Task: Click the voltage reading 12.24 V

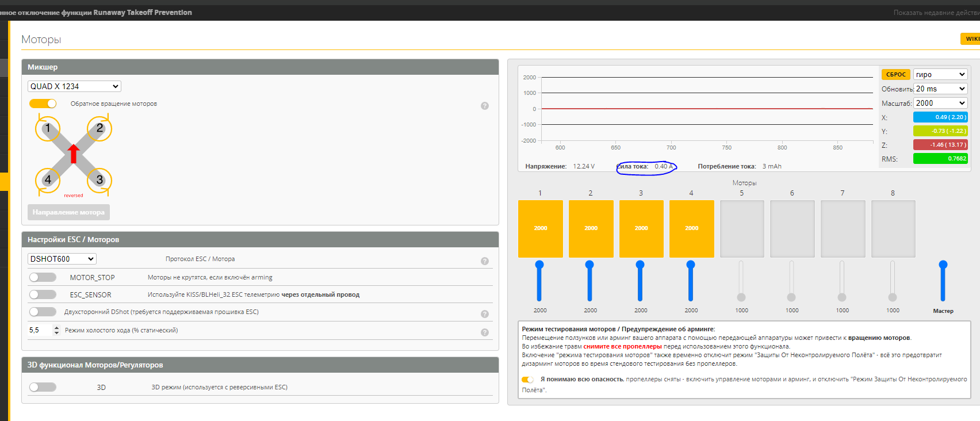Action: pos(584,166)
